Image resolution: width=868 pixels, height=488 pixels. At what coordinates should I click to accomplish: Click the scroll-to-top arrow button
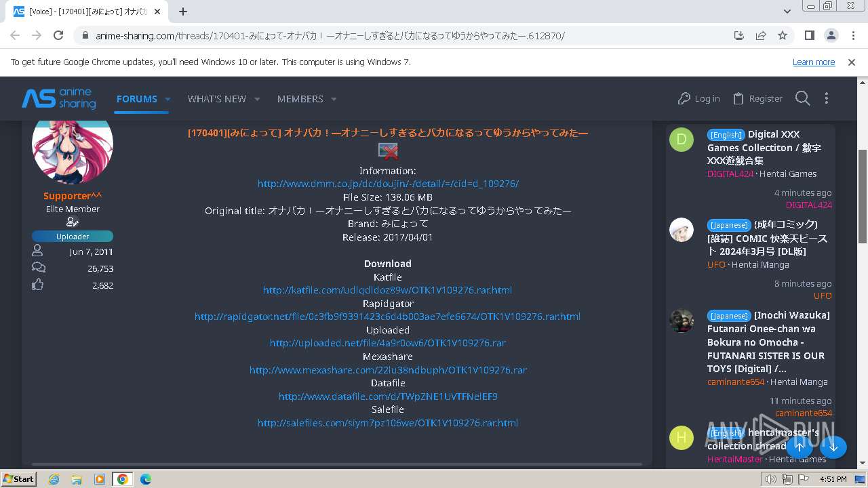coord(800,447)
